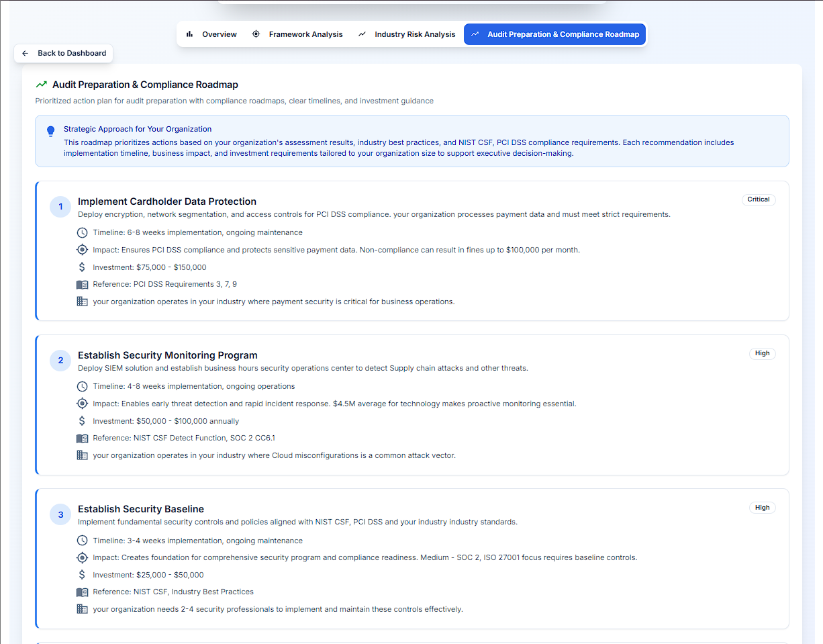Switch to Framework Analysis tab

297,34
